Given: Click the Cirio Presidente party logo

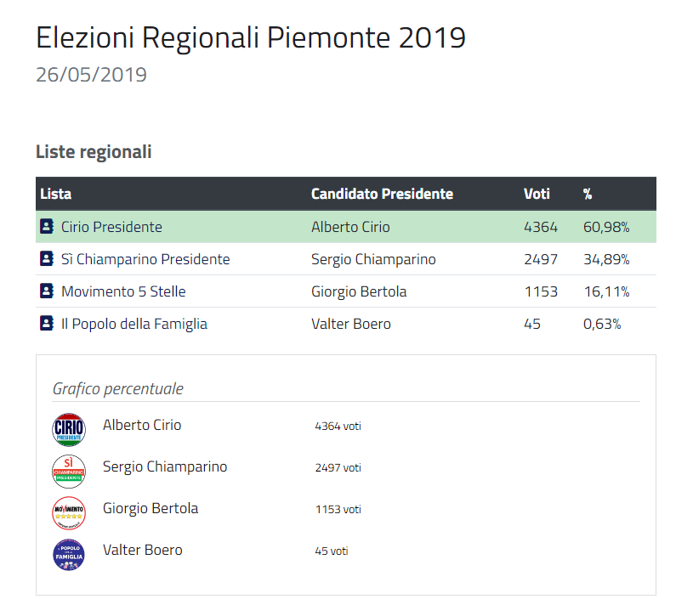Looking at the screenshot, I should [x=69, y=429].
